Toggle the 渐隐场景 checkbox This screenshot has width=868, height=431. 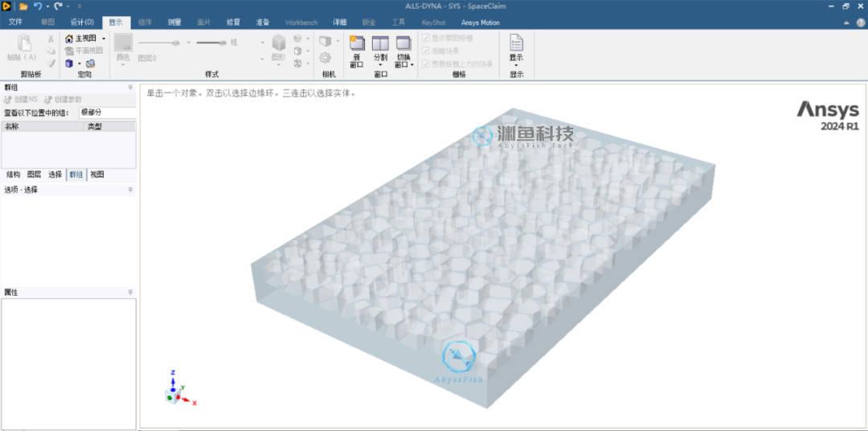tap(426, 51)
